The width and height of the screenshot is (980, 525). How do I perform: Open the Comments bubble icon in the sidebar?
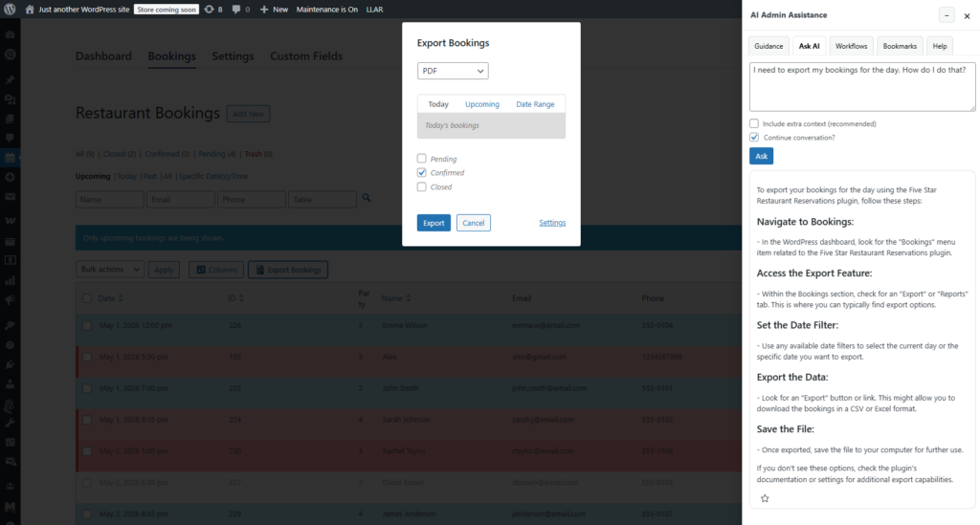pyautogui.click(x=10, y=138)
